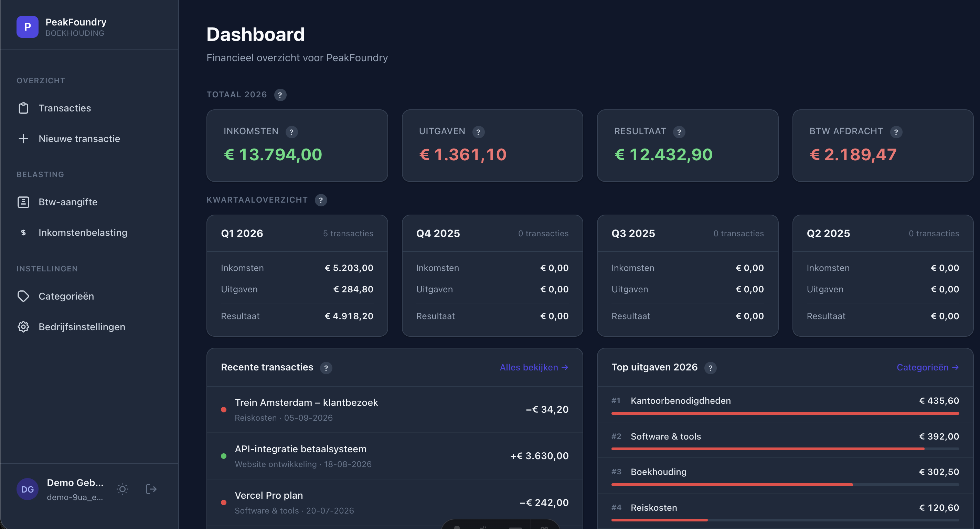The height and width of the screenshot is (529, 980).
Task: Go to Btw-aangifte page
Action: tap(89, 202)
